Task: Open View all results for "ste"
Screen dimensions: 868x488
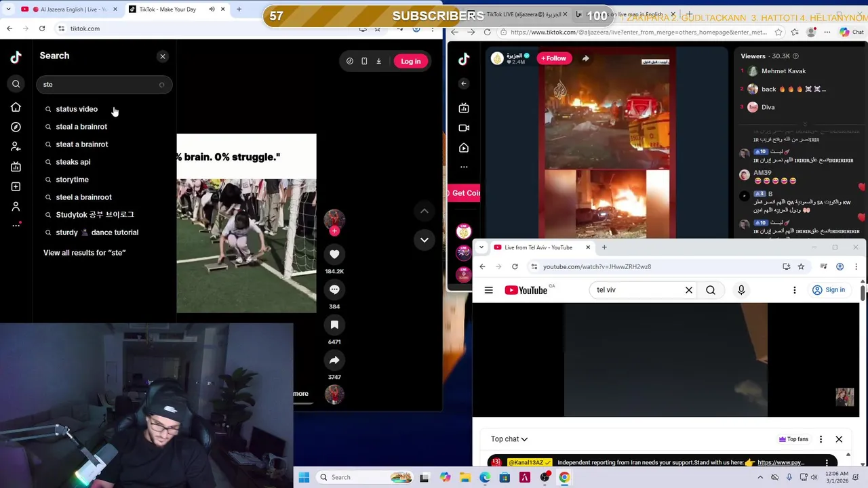Action: coord(85,253)
